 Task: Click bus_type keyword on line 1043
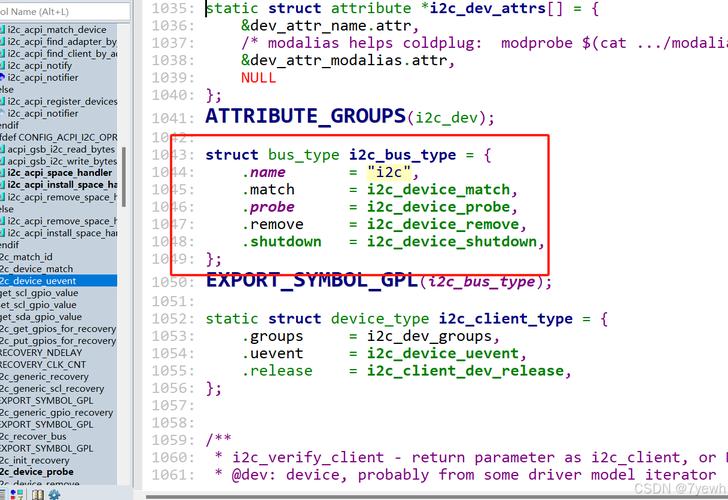[x=304, y=155]
